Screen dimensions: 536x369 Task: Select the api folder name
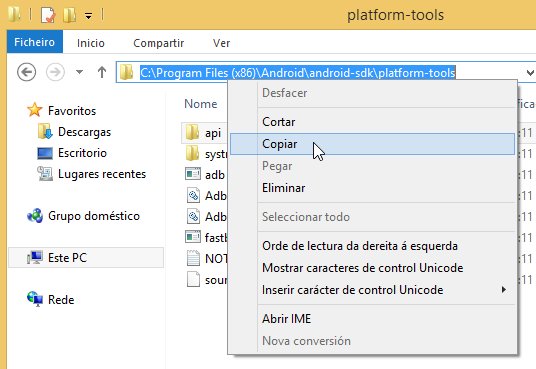213,133
